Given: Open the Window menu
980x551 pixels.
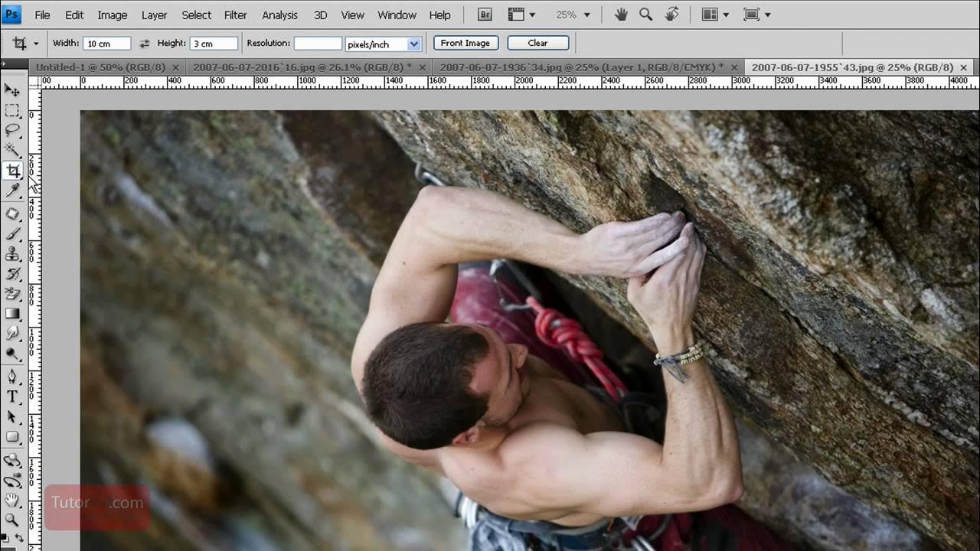Looking at the screenshot, I should click(397, 15).
